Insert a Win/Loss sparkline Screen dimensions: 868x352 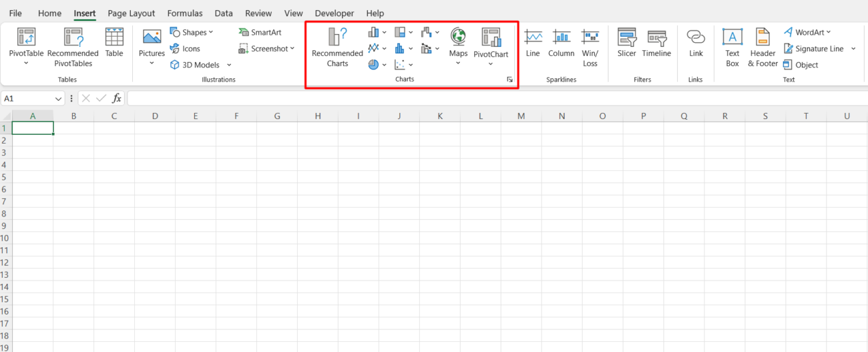coord(590,47)
